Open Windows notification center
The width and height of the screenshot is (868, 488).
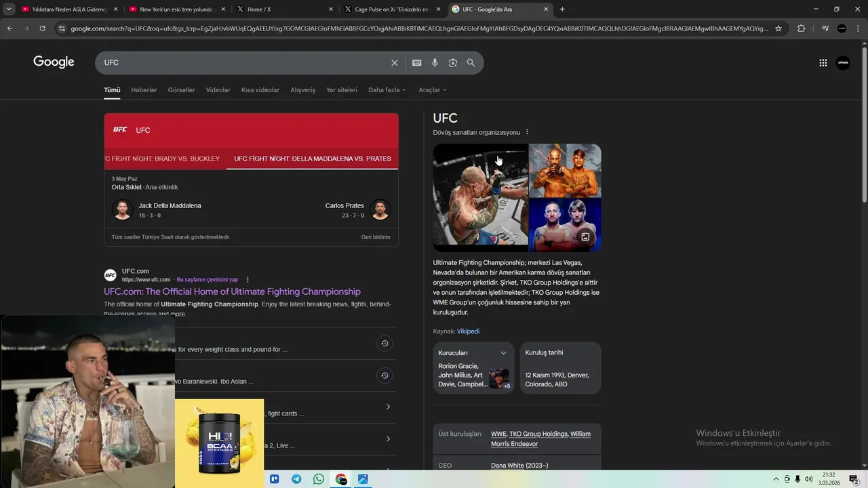853,479
